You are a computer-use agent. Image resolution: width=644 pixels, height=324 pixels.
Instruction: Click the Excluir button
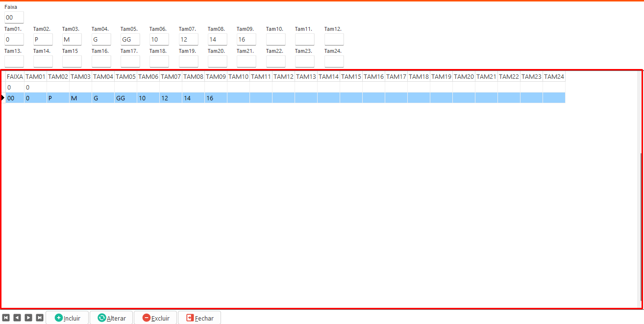(155, 318)
